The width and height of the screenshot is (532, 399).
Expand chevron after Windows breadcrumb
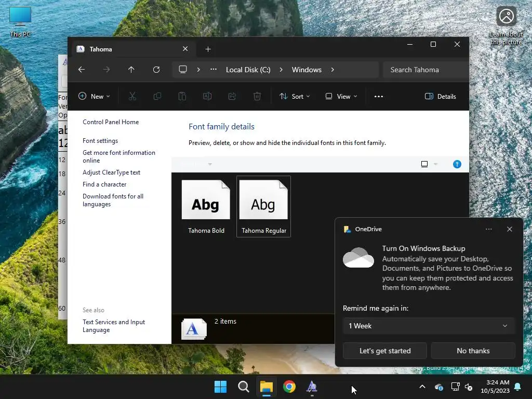click(332, 70)
